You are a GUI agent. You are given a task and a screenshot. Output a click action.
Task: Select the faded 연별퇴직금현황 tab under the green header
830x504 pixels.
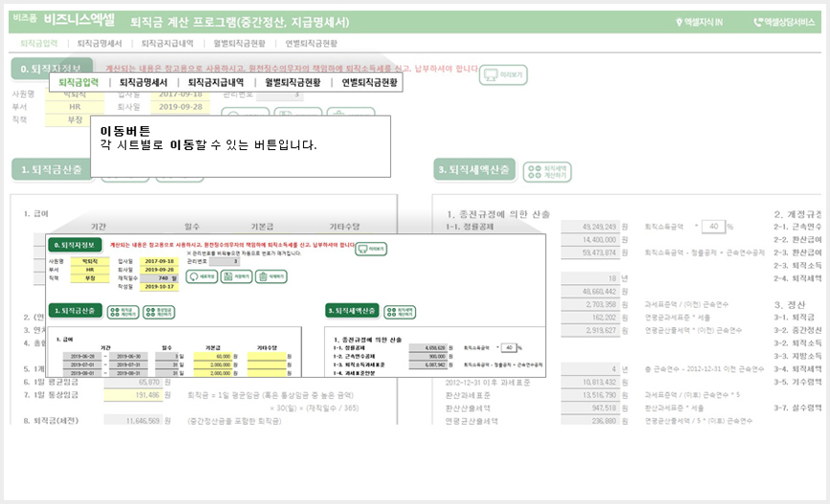[x=312, y=43]
